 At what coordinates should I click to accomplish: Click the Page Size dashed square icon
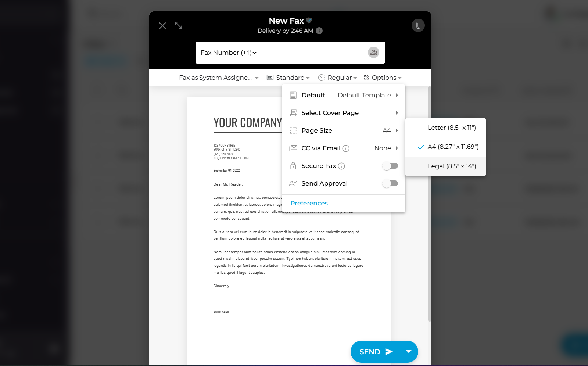pos(293,130)
